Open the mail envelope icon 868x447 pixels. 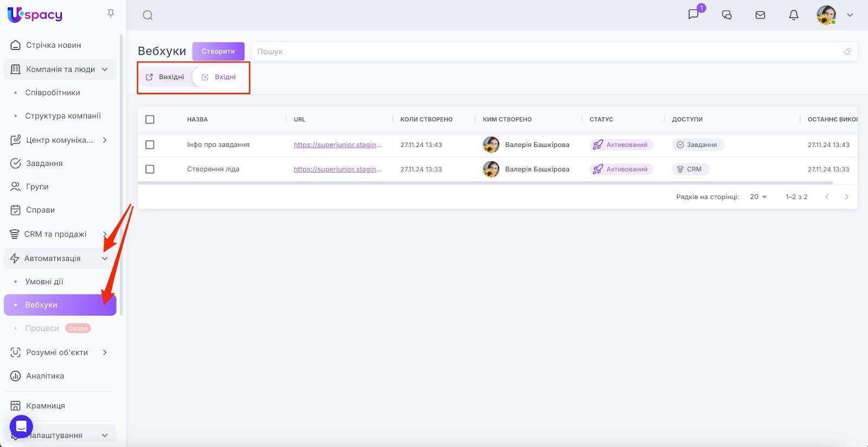click(x=760, y=15)
